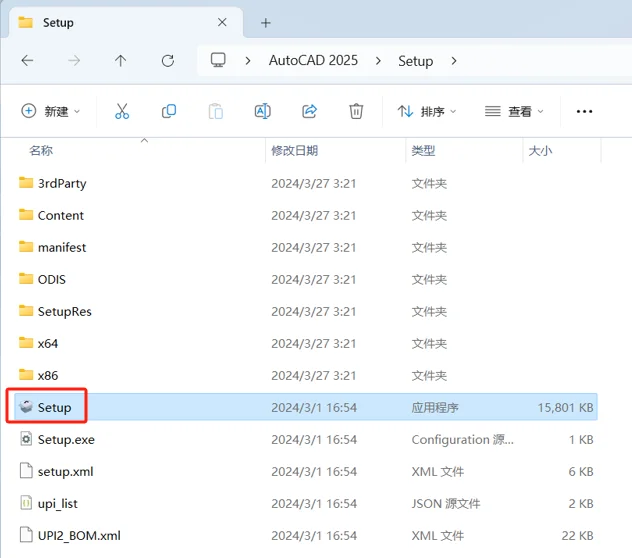The height and width of the screenshot is (558, 632).
Task: Click the UPI2_BOM.xml file icon
Action: point(26,535)
